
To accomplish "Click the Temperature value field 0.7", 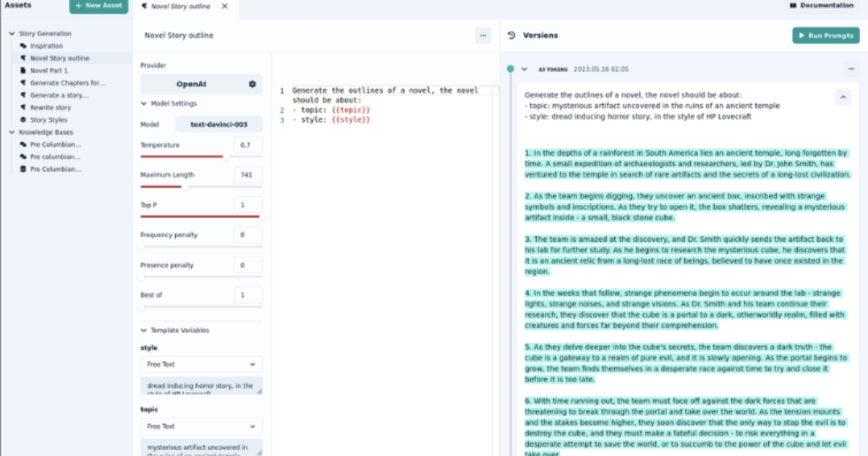I will pyautogui.click(x=248, y=145).
